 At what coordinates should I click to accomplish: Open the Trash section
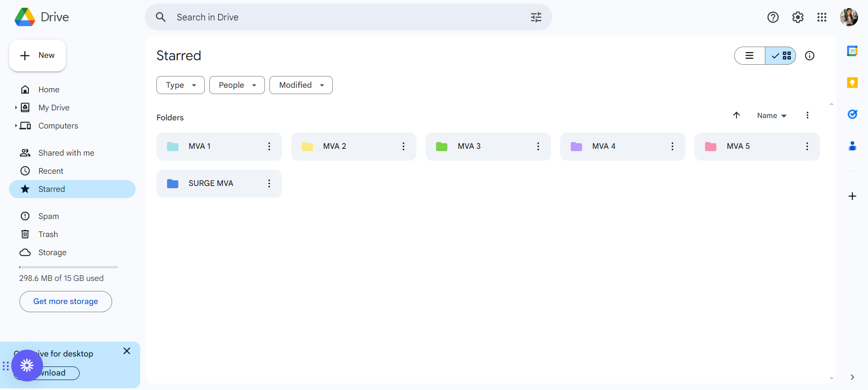coord(48,234)
